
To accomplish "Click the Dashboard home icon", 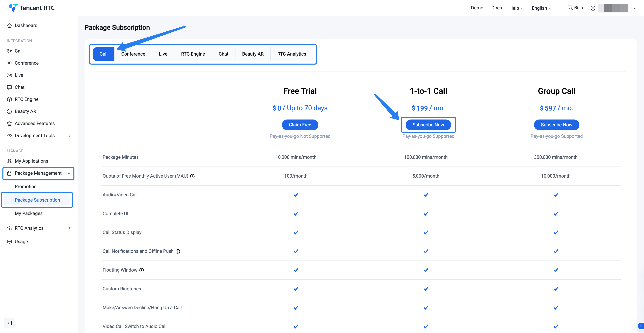I will pos(9,26).
